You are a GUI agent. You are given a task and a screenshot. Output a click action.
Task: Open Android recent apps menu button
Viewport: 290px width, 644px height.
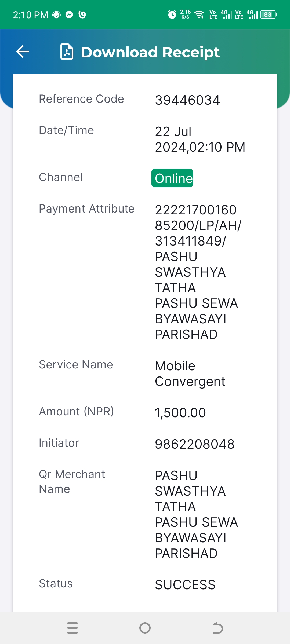(73, 628)
